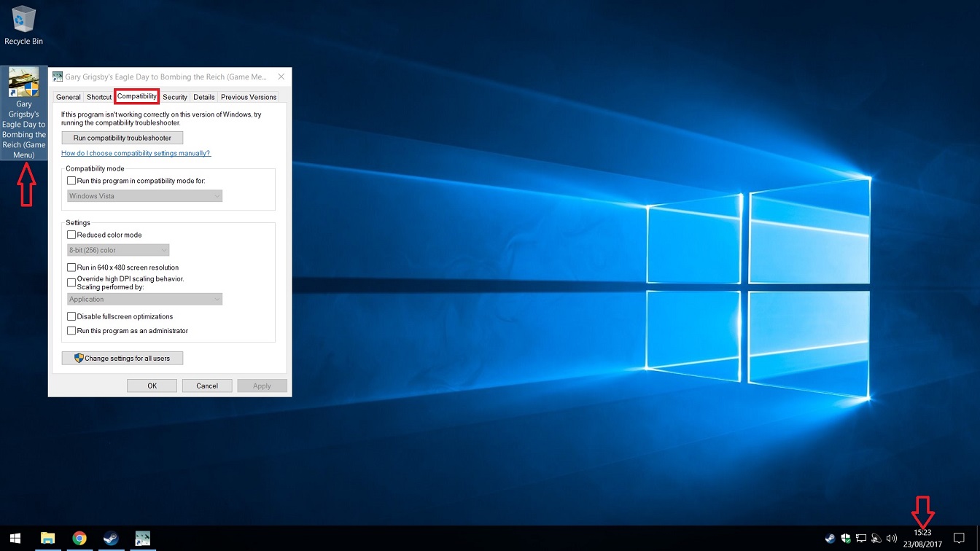Click the title bar icon of the Properties dialog
Viewport: 980px width, 551px height.
pyautogui.click(x=58, y=77)
